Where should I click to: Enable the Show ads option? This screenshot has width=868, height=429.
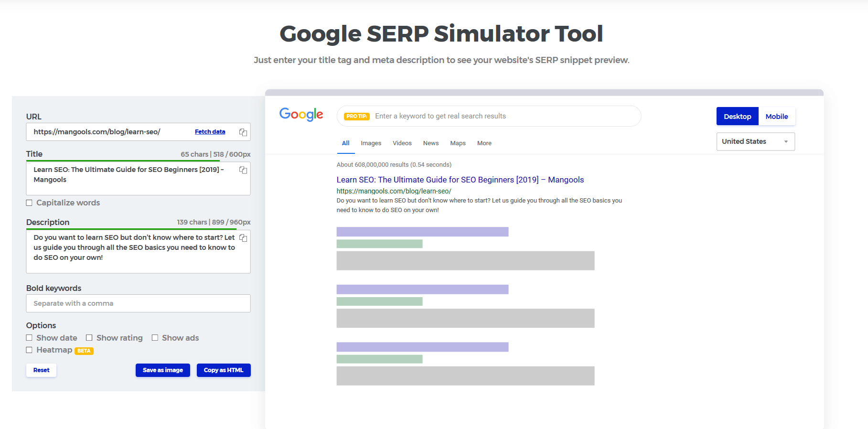(155, 338)
